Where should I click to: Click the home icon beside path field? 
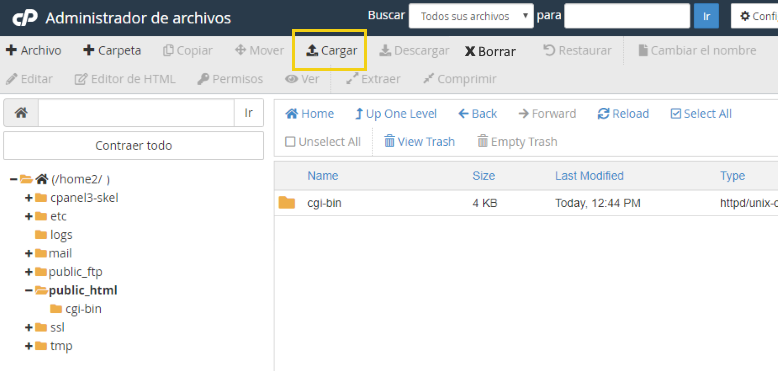(21, 113)
